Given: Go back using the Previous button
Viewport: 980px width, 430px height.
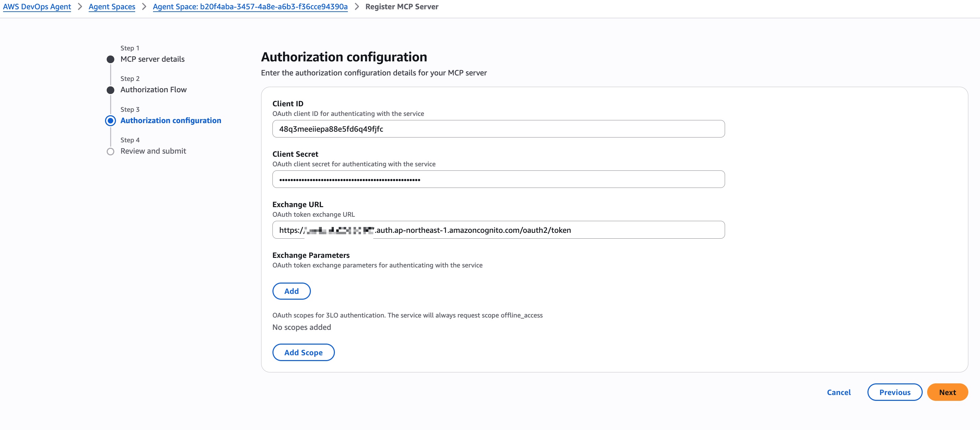Looking at the screenshot, I should point(895,392).
